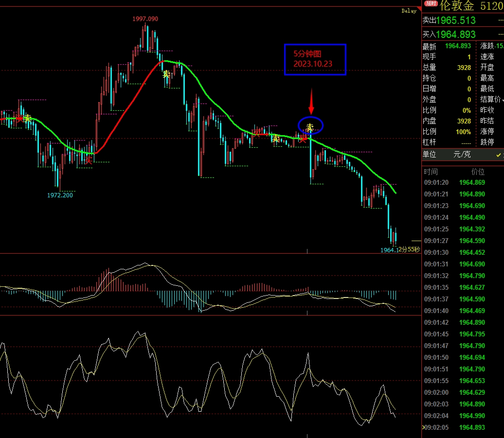
Task: Select the 09:02:03 tick row
Action: [463, 404]
